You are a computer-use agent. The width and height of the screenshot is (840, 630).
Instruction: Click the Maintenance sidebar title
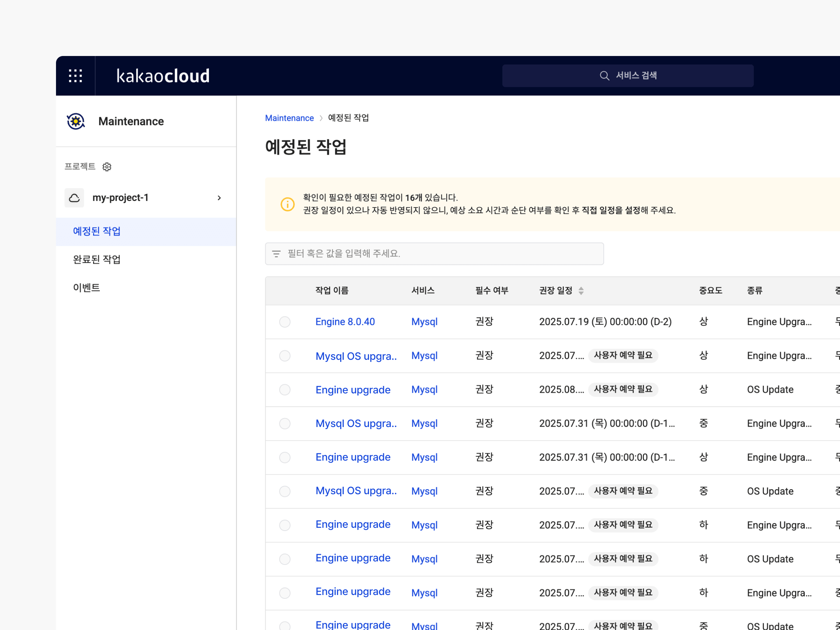pyautogui.click(x=131, y=121)
